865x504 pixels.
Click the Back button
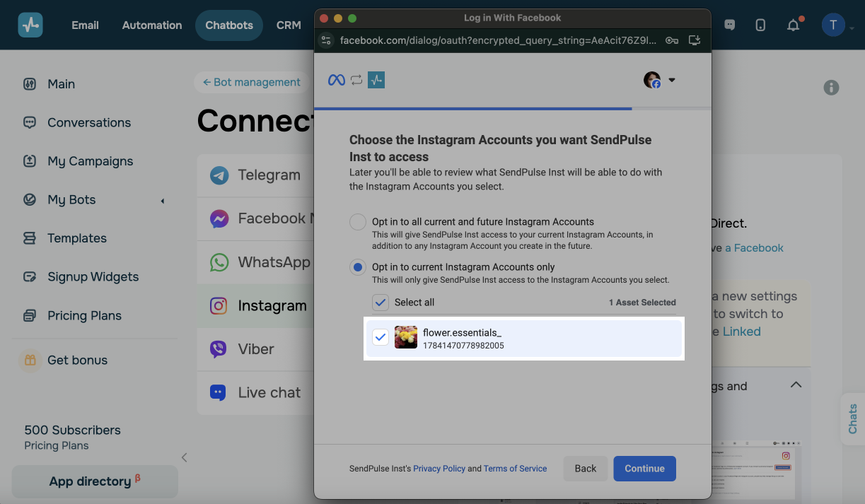click(586, 468)
